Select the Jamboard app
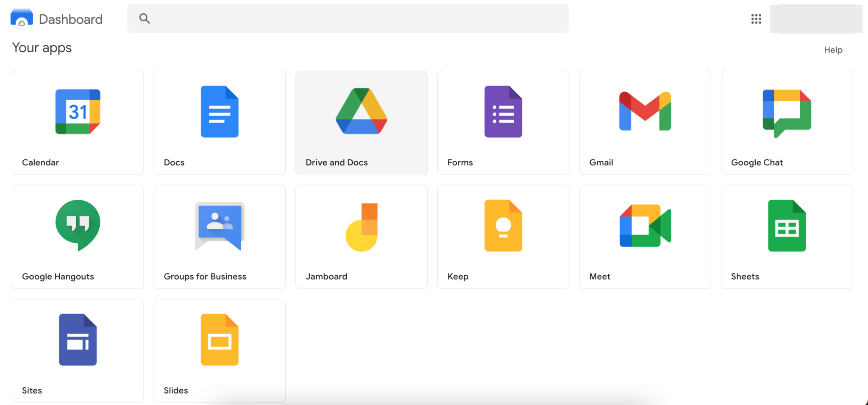 (361, 237)
